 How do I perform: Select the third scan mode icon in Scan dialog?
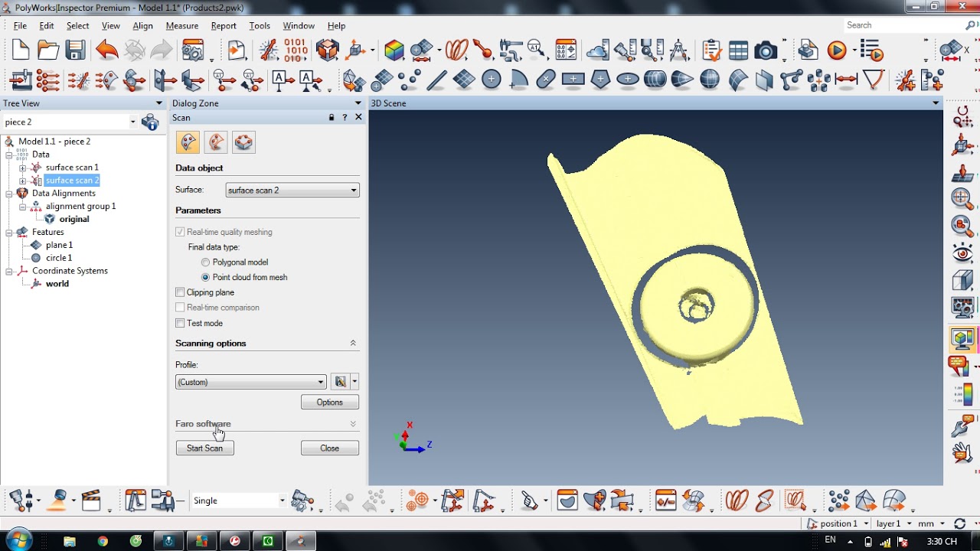click(x=243, y=142)
